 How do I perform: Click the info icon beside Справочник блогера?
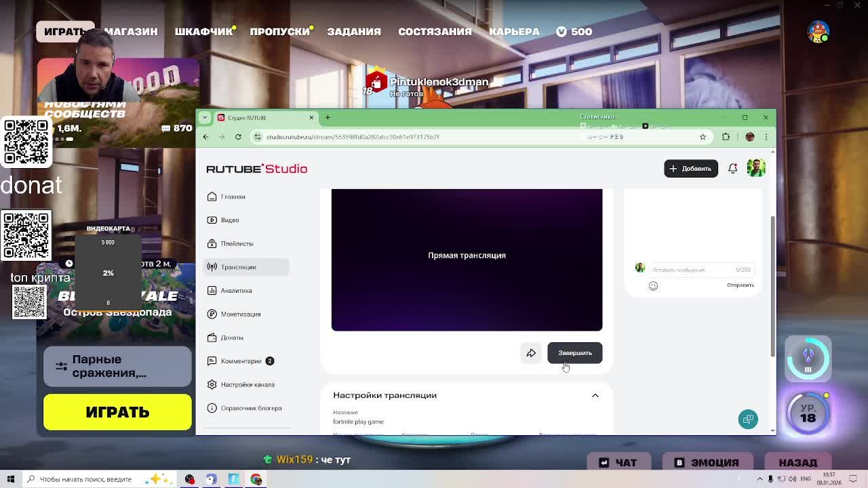click(x=212, y=408)
